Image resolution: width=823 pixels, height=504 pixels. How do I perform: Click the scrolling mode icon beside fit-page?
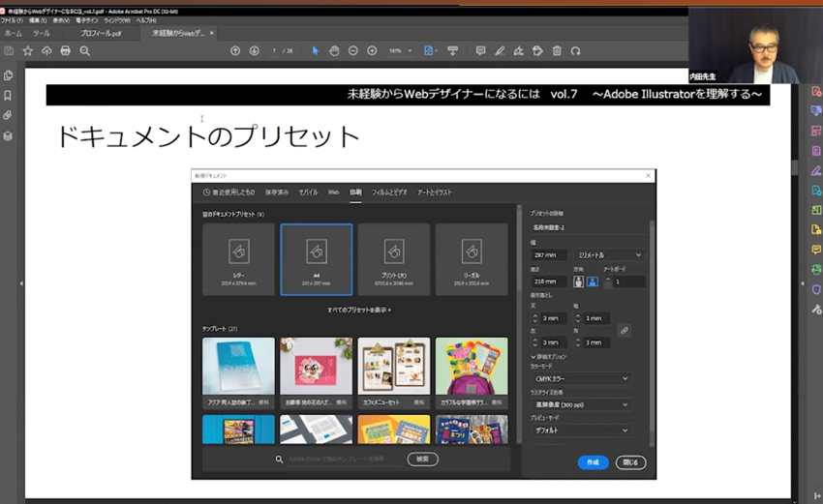coord(452,51)
